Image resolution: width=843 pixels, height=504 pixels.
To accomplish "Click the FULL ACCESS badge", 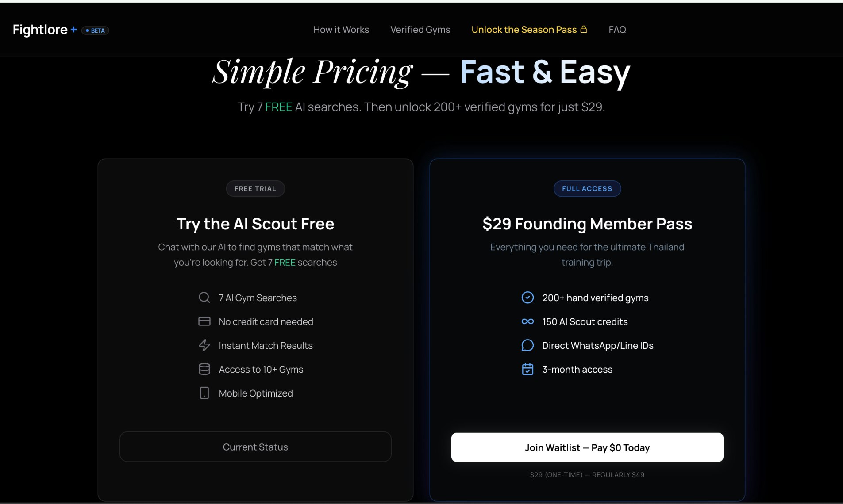I will (x=587, y=188).
